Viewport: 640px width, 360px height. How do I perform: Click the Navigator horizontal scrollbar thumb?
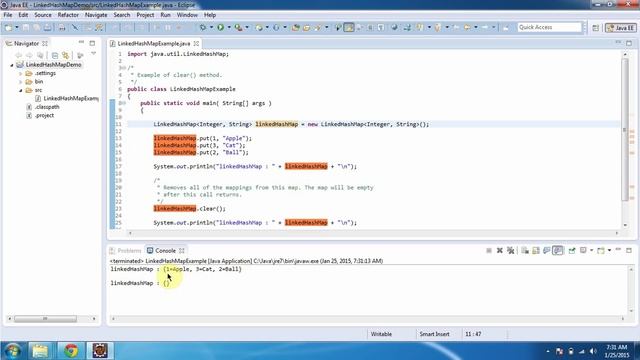(45, 319)
